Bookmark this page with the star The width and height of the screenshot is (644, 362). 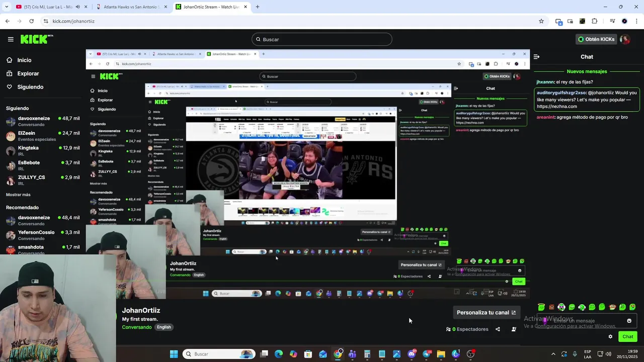click(541, 21)
